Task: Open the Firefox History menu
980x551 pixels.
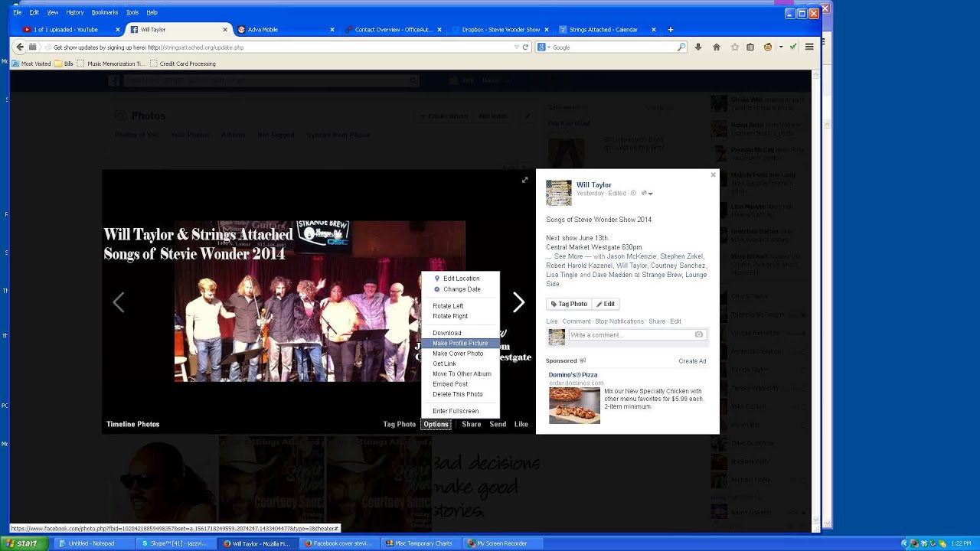Action: pos(75,12)
